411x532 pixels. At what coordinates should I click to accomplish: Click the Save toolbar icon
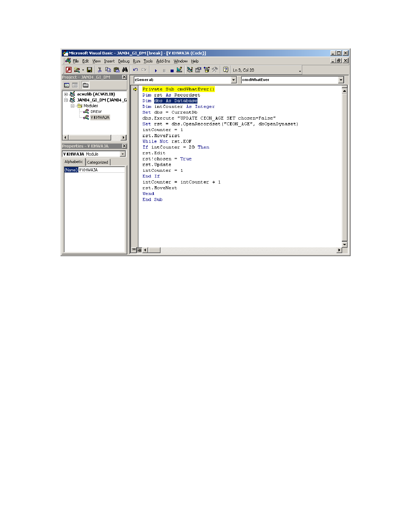click(x=89, y=70)
